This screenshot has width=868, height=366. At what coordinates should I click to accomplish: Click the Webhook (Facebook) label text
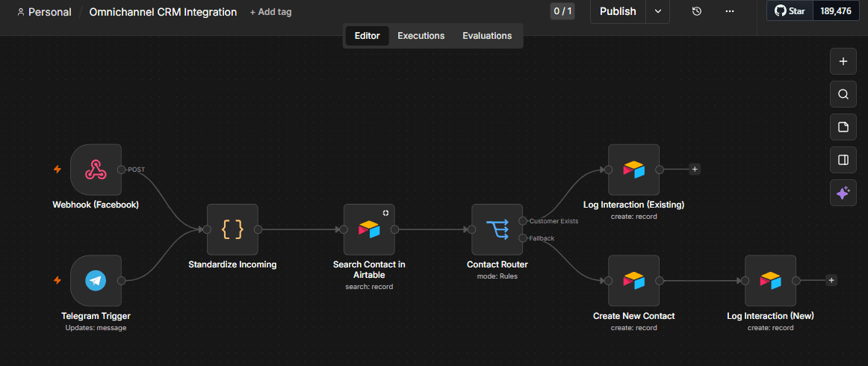(96, 205)
